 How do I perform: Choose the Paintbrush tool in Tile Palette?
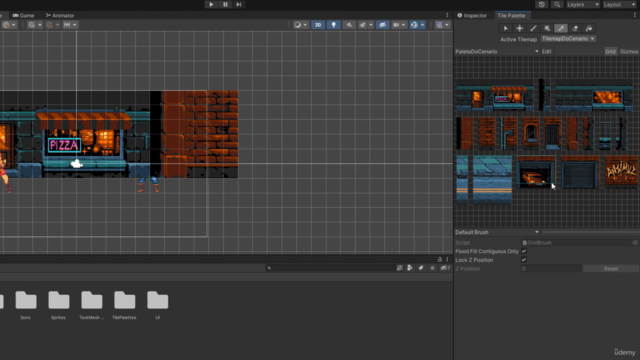point(533,29)
